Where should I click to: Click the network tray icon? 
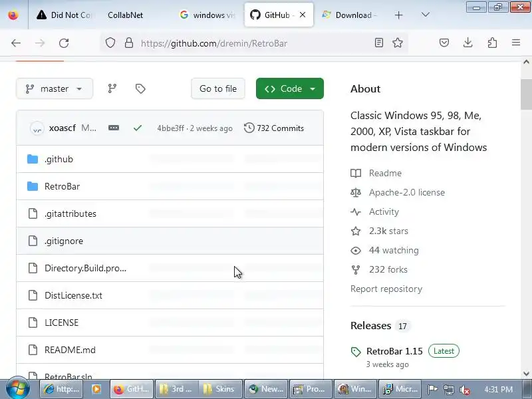pos(448,390)
